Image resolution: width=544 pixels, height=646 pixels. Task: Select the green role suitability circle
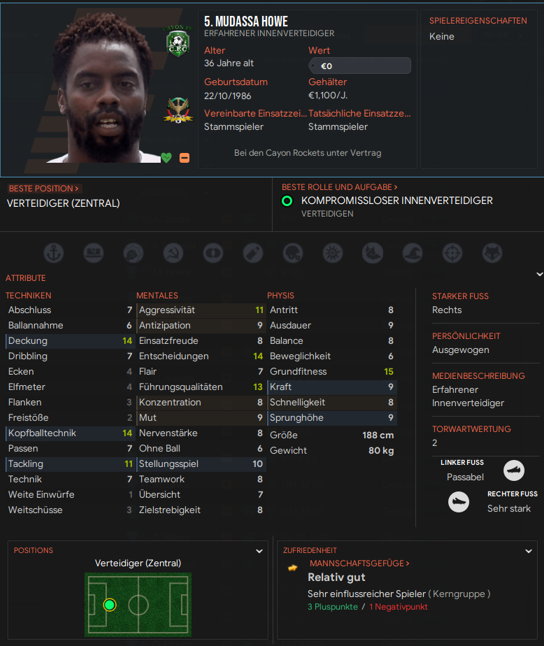287,201
